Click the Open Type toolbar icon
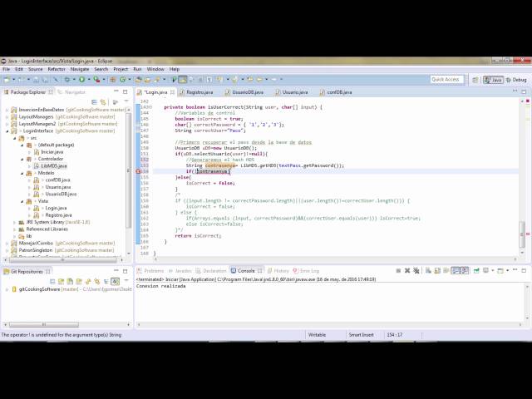This screenshot has height=399, width=532. (139, 80)
